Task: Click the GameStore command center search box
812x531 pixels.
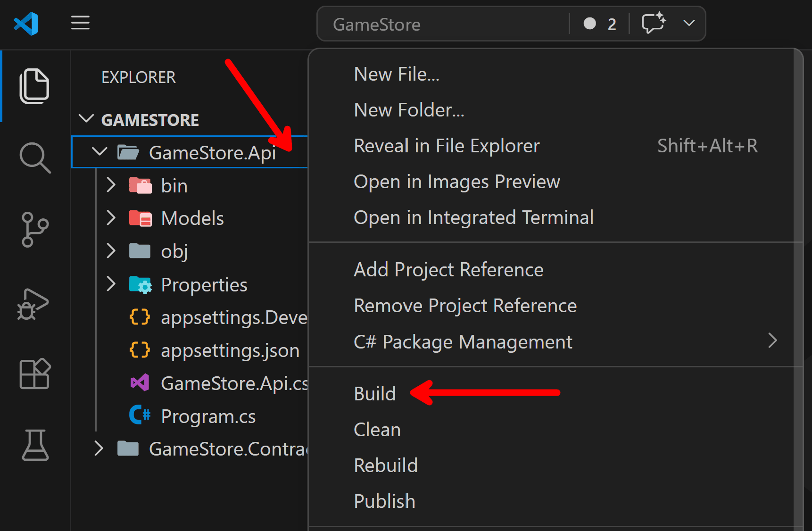Action: click(443, 24)
